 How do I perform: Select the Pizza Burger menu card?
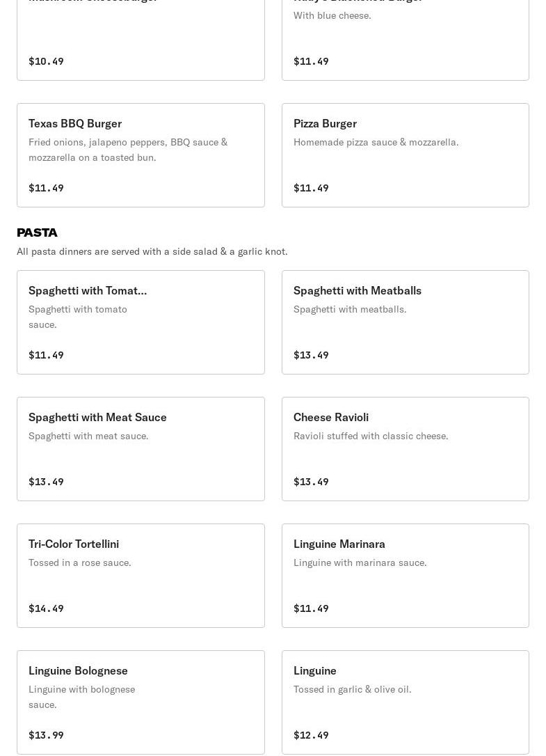pos(405,155)
